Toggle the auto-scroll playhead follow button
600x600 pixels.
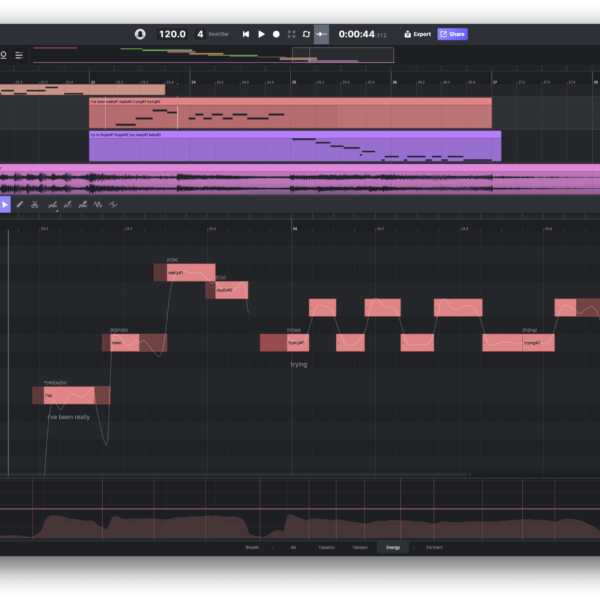pyautogui.click(x=321, y=34)
